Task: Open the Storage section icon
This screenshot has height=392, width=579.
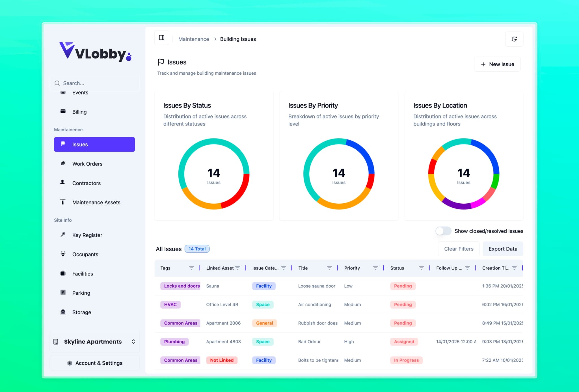Action: point(63,312)
